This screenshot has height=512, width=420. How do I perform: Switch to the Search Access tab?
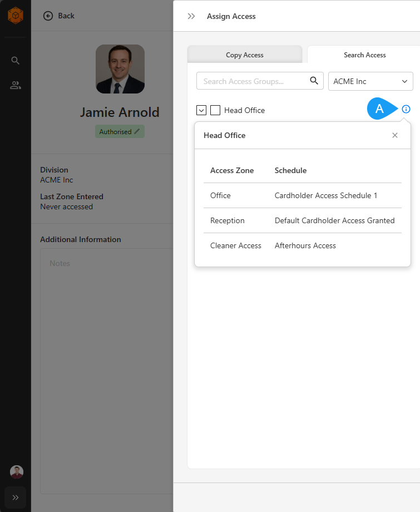tap(364, 55)
